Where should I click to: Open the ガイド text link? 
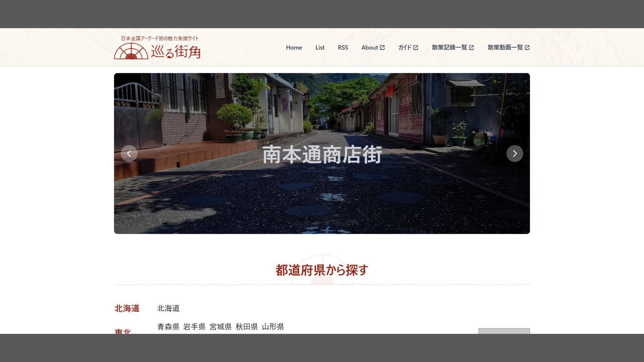tap(405, 48)
